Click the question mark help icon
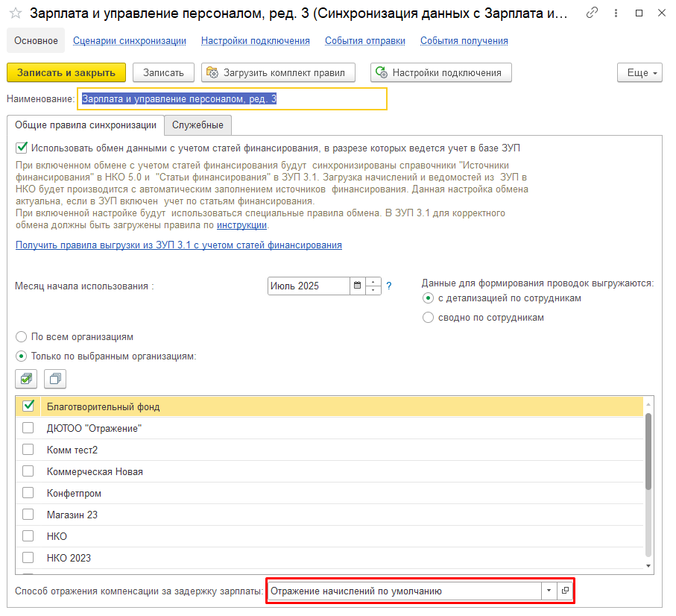The height and width of the screenshot is (616, 676). 389,286
